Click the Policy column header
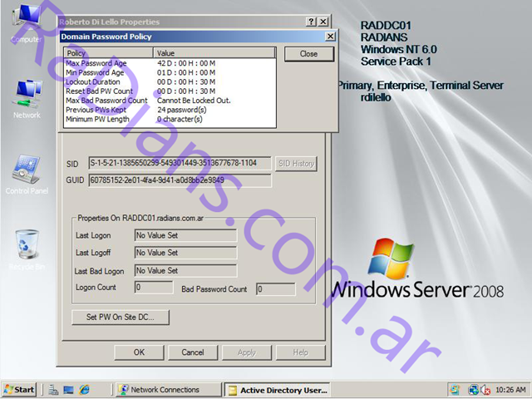This screenshot has width=532, height=399. click(x=108, y=53)
